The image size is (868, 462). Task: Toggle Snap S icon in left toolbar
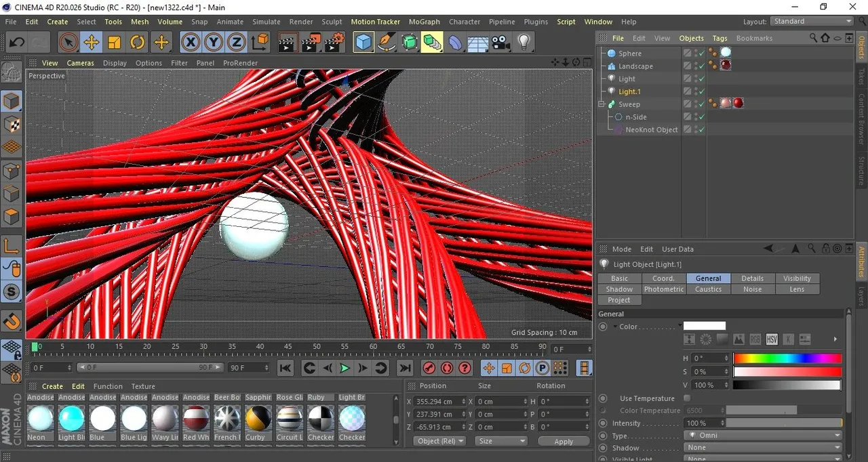12,292
